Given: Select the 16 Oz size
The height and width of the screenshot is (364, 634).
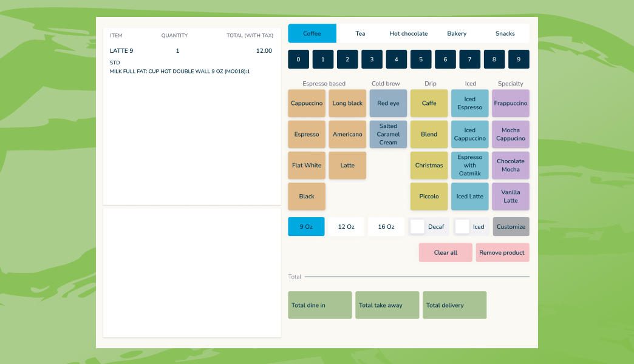Looking at the screenshot, I should click(x=386, y=227).
